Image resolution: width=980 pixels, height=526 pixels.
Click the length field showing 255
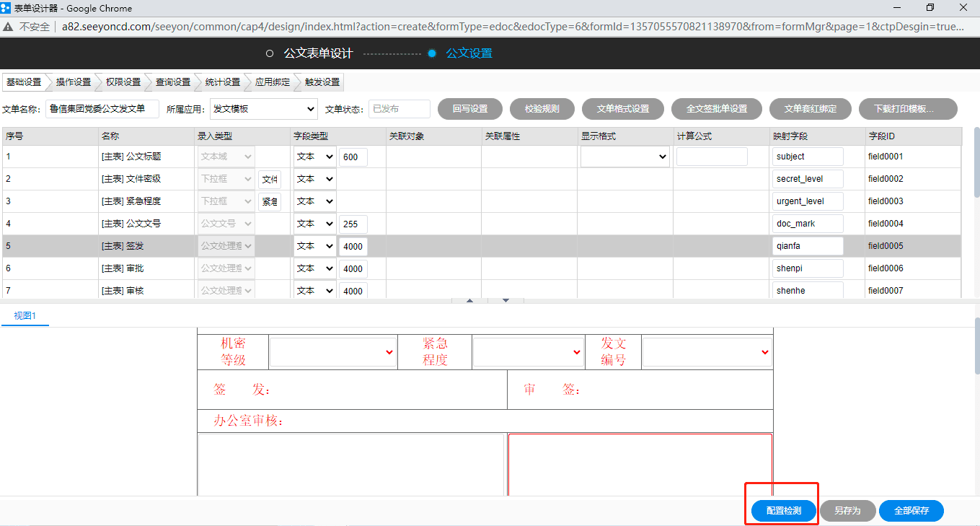click(x=353, y=224)
